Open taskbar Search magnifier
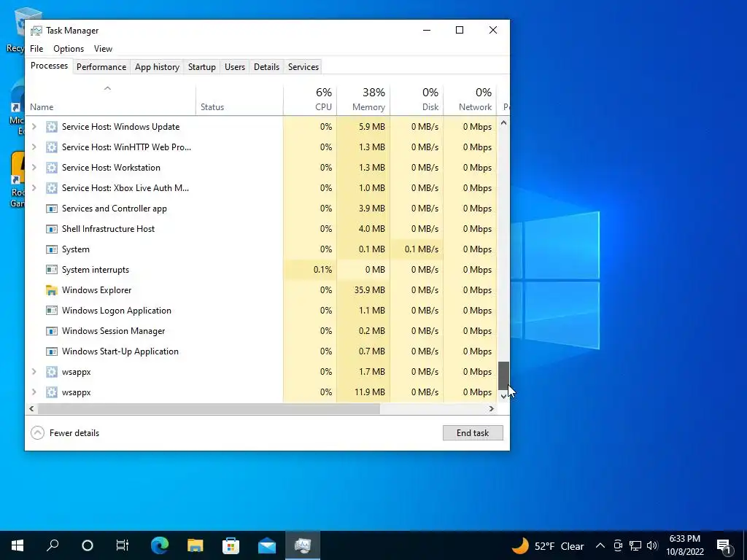Viewport: 747px width, 560px height. [53, 545]
